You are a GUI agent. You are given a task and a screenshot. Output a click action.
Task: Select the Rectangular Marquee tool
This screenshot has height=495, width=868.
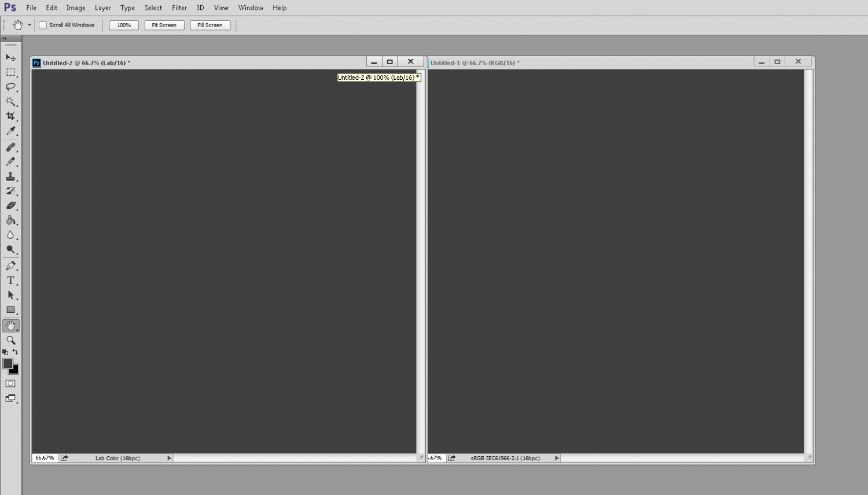coord(10,72)
